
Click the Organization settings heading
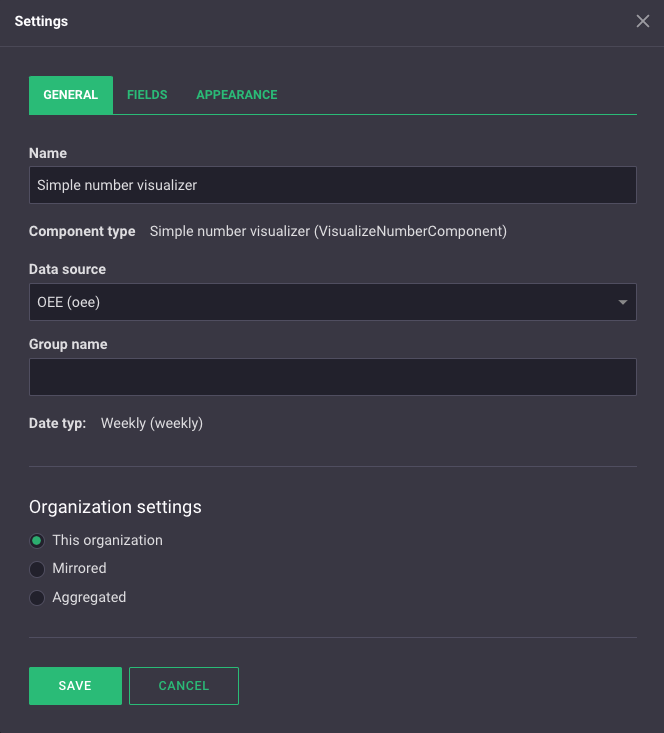coord(115,507)
